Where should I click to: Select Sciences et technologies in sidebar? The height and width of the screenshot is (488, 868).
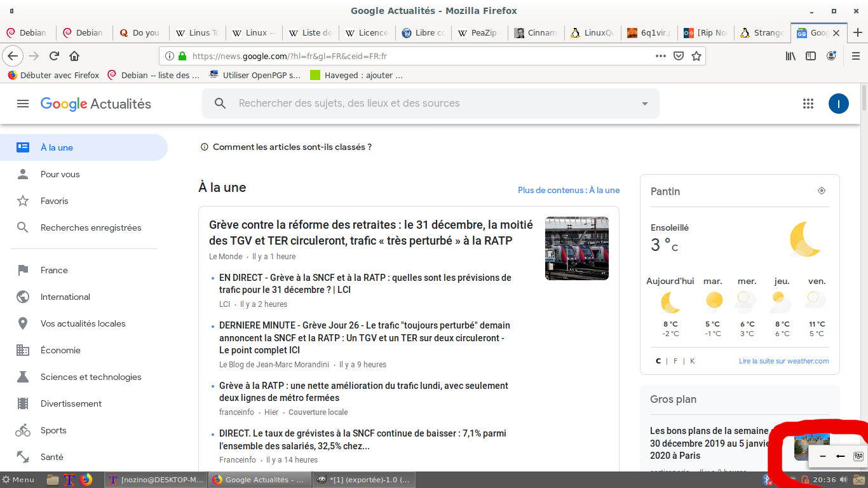(x=91, y=377)
